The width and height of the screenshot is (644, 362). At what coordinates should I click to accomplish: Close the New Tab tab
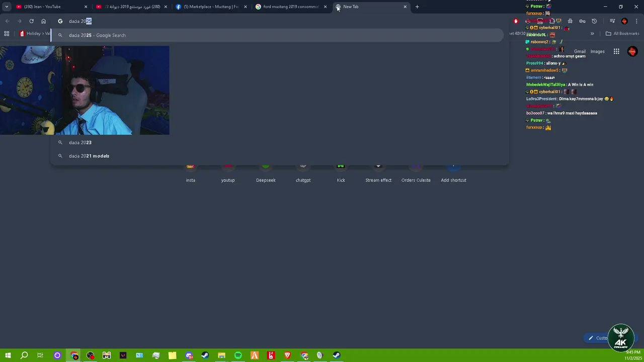405,7
